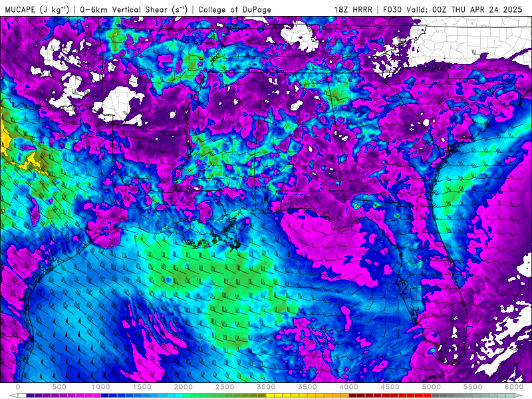Viewport: 532px width, 399px height.
Task: Click the '2500' value on the color scale
Action: [225, 387]
